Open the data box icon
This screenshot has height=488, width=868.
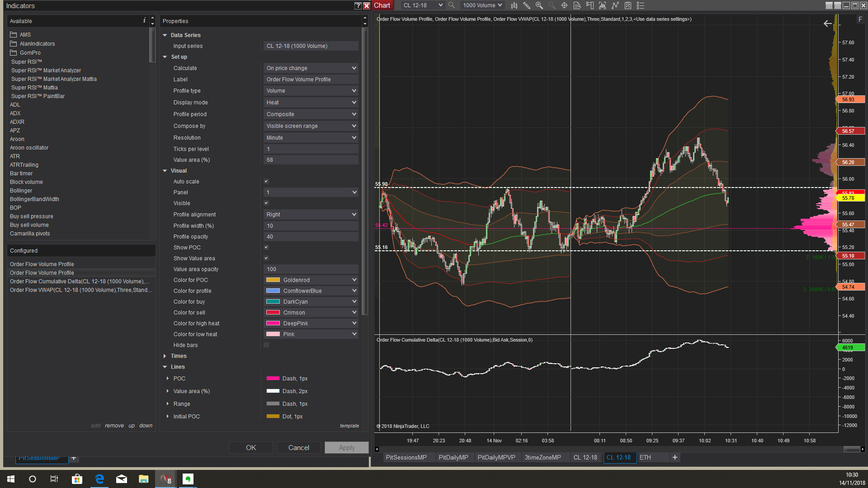(x=577, y=5)
